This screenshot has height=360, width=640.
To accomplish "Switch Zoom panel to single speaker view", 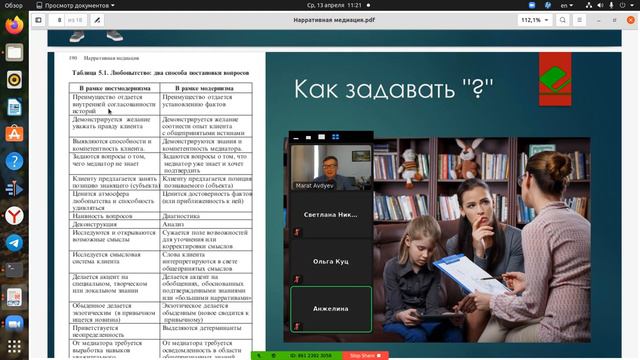I will tap(309, 137).
